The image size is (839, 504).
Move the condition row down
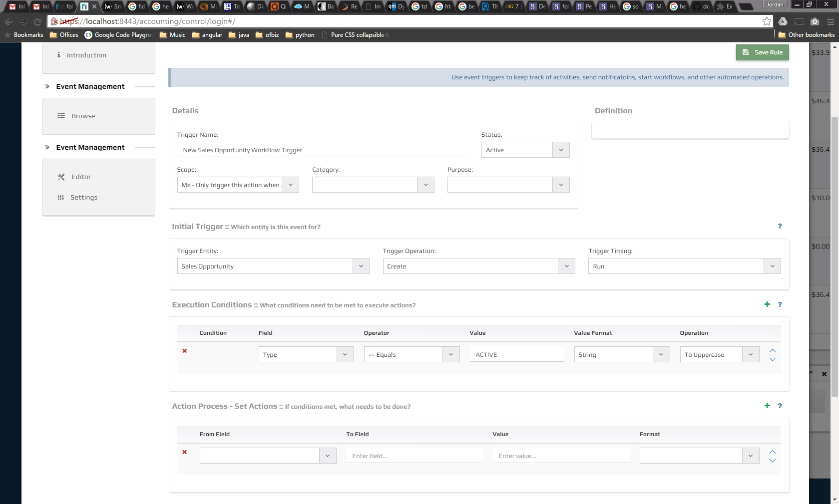click(x=773, y=359)
